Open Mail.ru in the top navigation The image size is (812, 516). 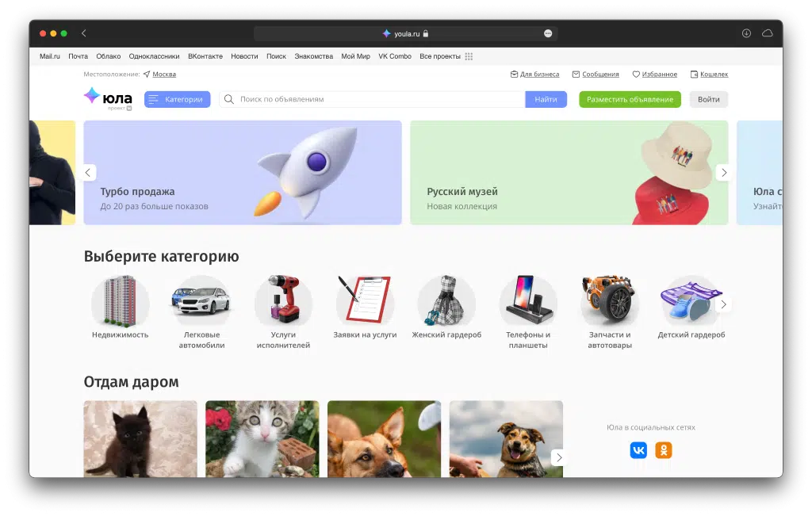(x=50, y=56)
